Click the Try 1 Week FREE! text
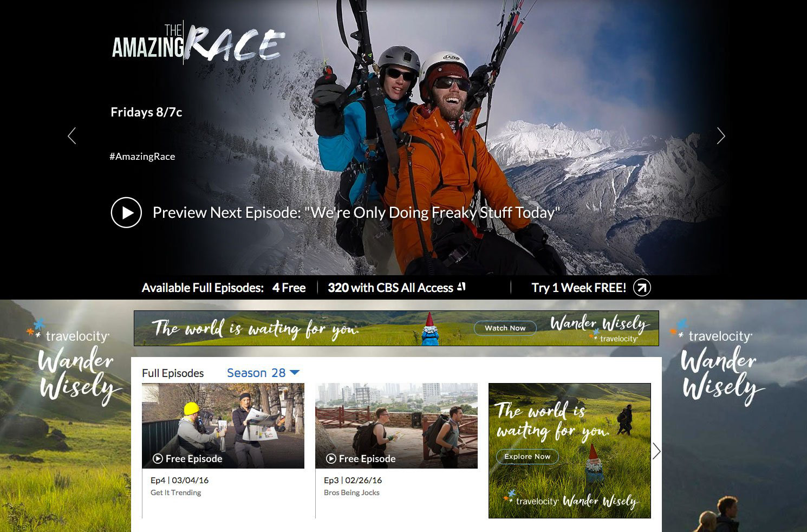This screenshot has height=532, width=807. [x=578, y=288]
